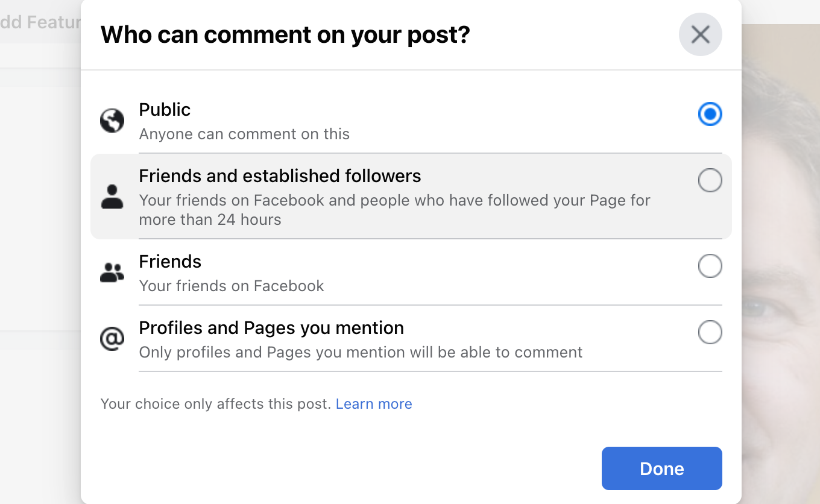Close the commenting options dialog
The image size is (820, 504).
point(700,34)
